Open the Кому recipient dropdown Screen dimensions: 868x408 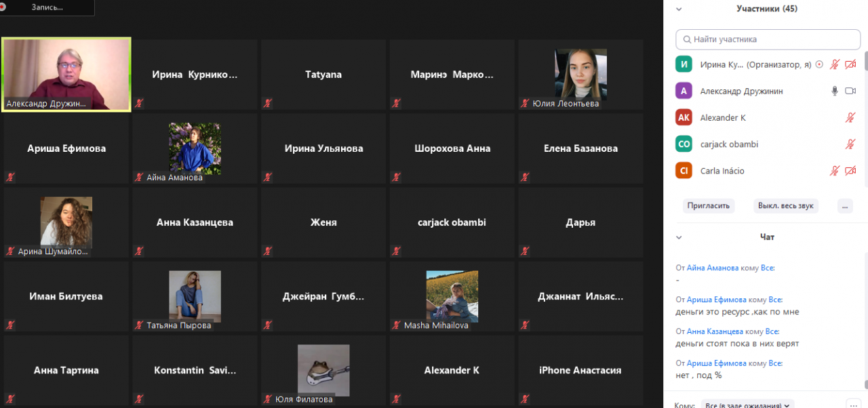point(748,405)
